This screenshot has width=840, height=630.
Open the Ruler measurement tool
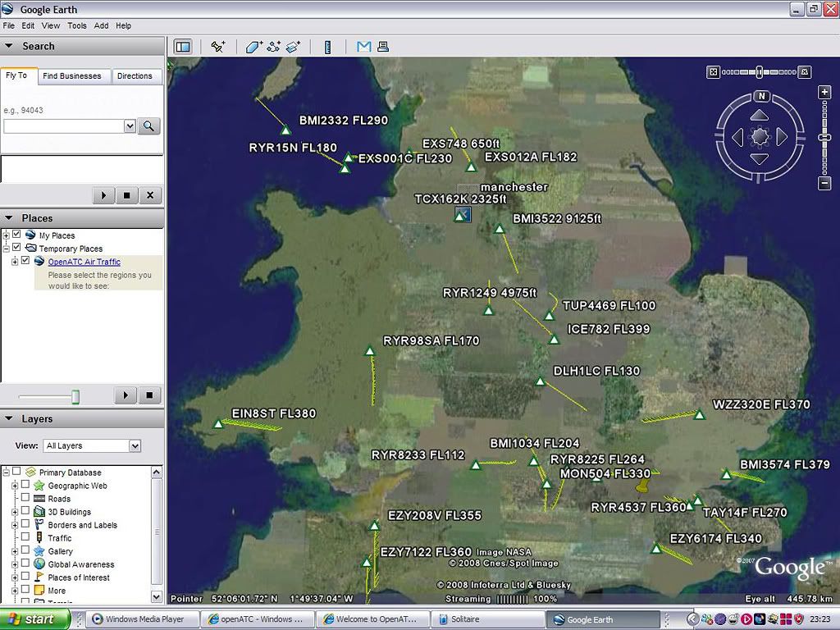point(327,47)
